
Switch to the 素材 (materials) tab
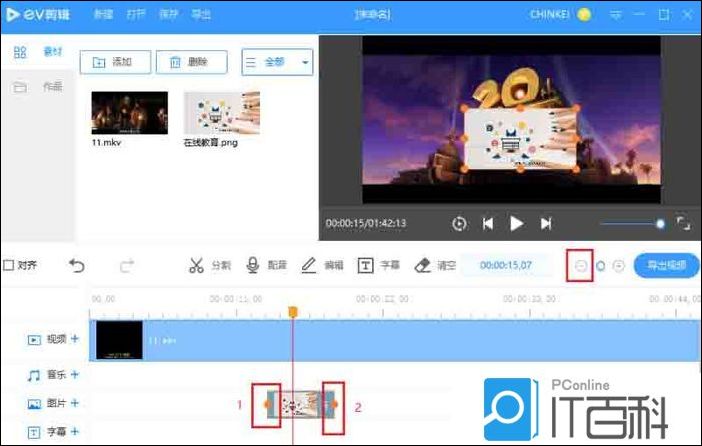point(52,51)
